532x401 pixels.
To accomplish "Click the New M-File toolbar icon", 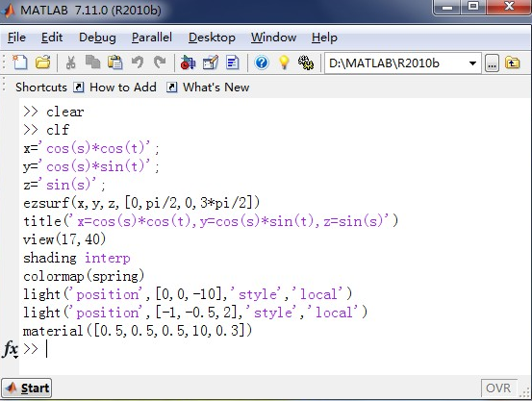I will point(19,63).
